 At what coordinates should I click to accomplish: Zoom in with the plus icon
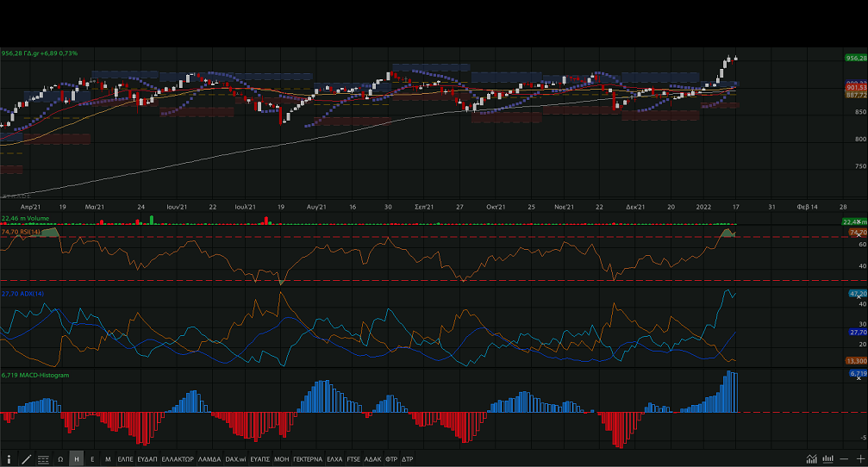(x=859, y=459)
